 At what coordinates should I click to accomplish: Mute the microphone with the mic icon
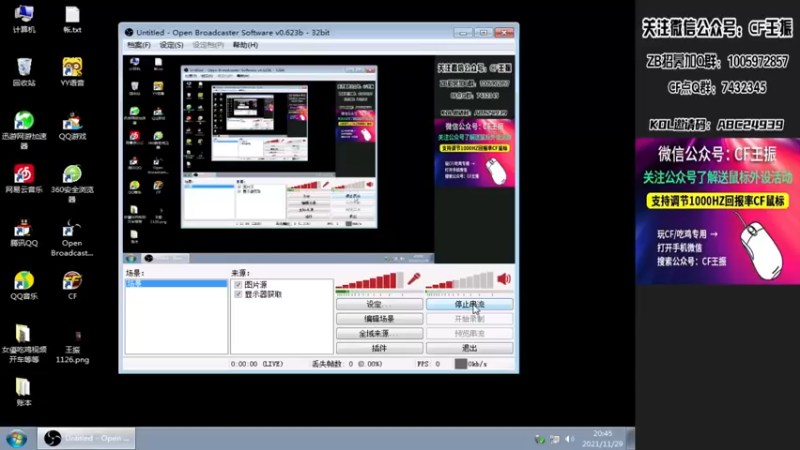414,279
